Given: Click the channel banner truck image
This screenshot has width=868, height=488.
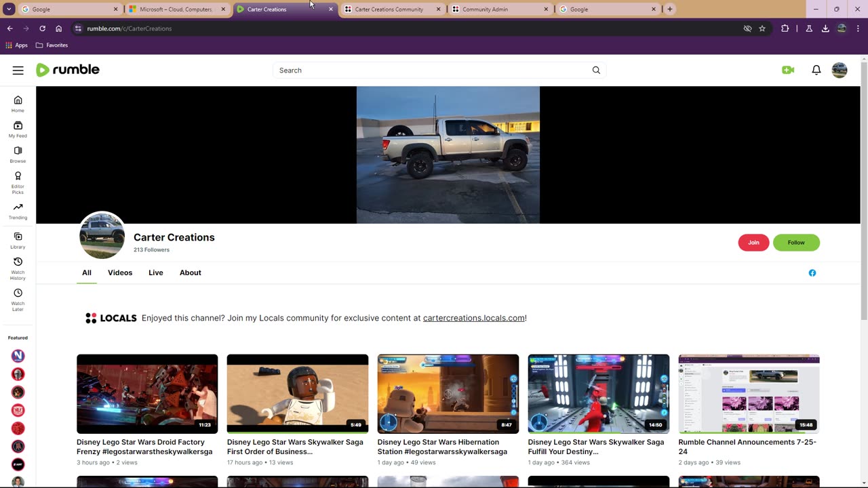Looking at the screenshot, I should 448,155.
